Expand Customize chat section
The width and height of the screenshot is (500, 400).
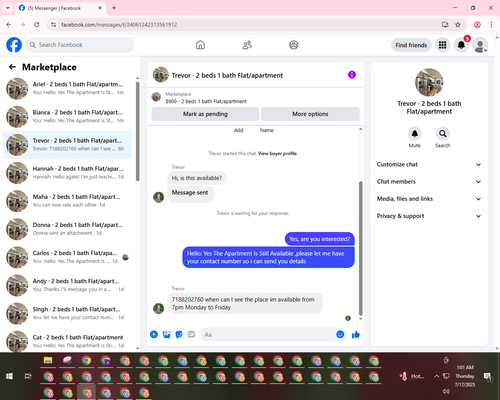(429, 164)
